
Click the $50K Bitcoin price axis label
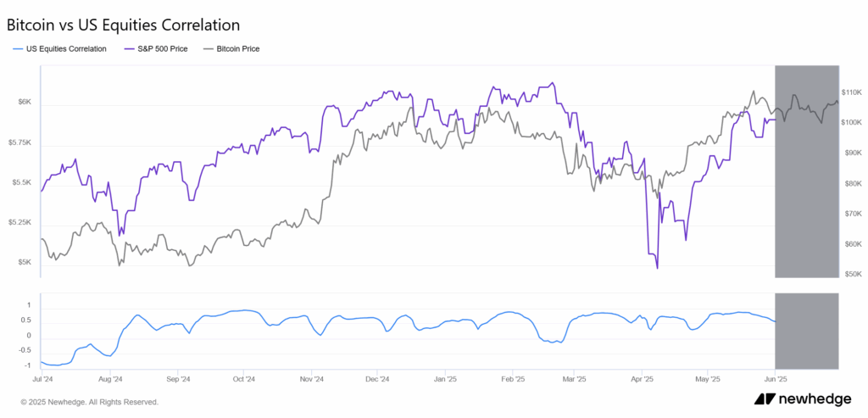point(851,275)
